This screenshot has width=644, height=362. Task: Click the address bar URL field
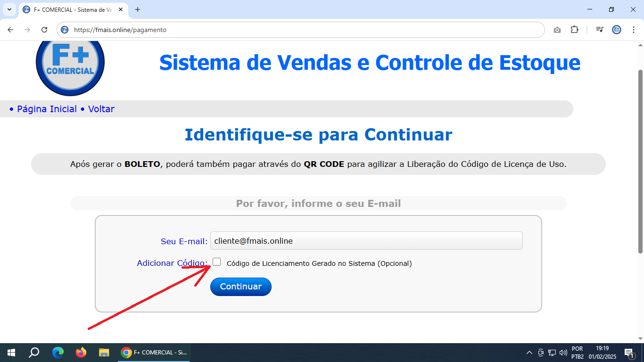(x=301, y=30)
